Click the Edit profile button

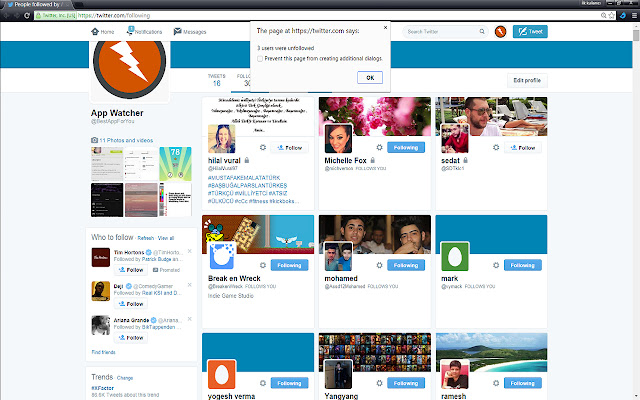pyautogui.click(x=526, y=80)
